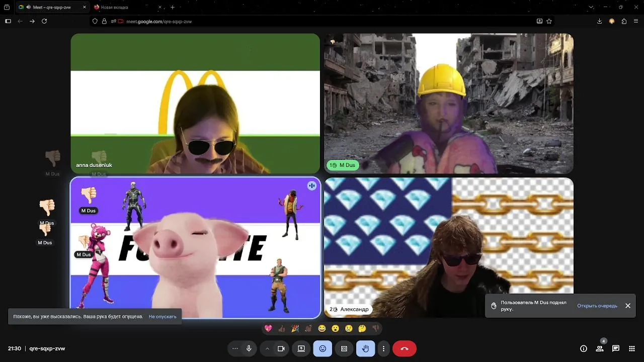Go back to the previous page
This screenshot has width=644, height=362.
click(x=20, y=21)
